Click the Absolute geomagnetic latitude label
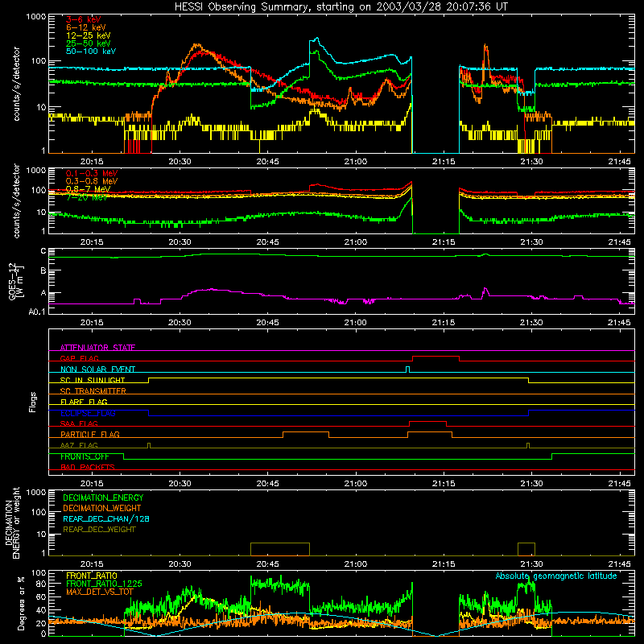This screenshot has height=644, width=644. pos(556,576)
